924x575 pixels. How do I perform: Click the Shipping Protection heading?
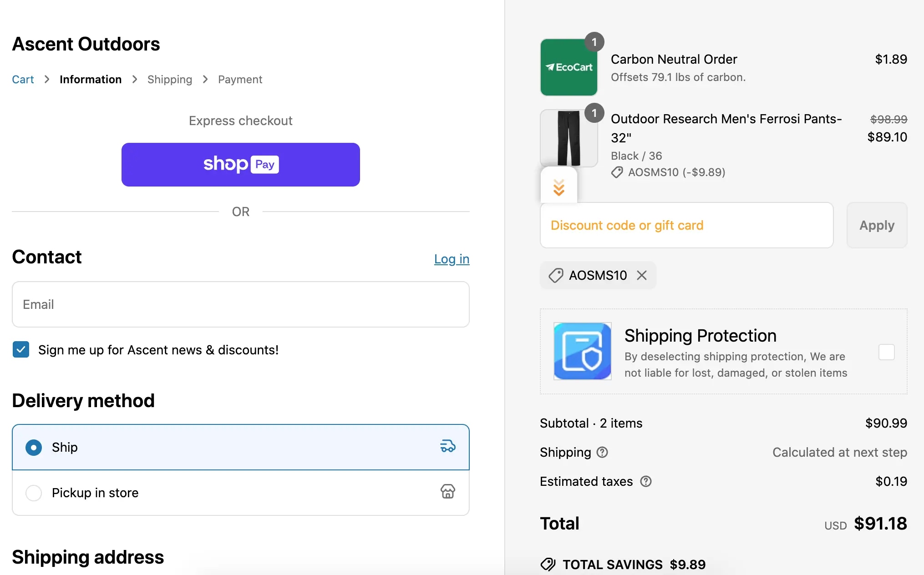coord(700,336)
